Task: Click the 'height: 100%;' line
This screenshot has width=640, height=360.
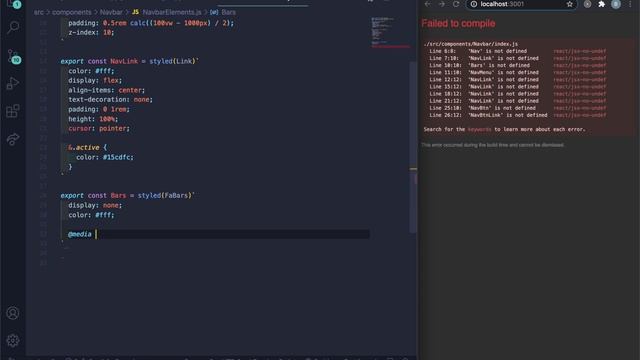Action: point(93,119)
